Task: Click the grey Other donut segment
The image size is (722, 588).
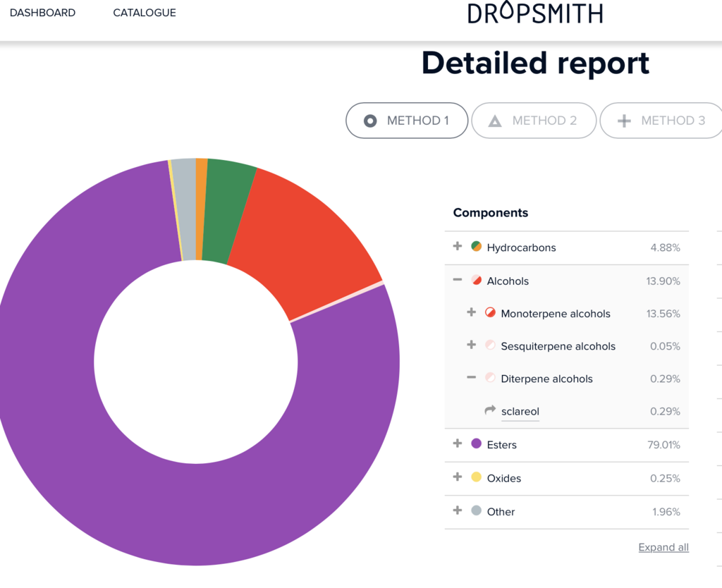Action: click(185, 209)
